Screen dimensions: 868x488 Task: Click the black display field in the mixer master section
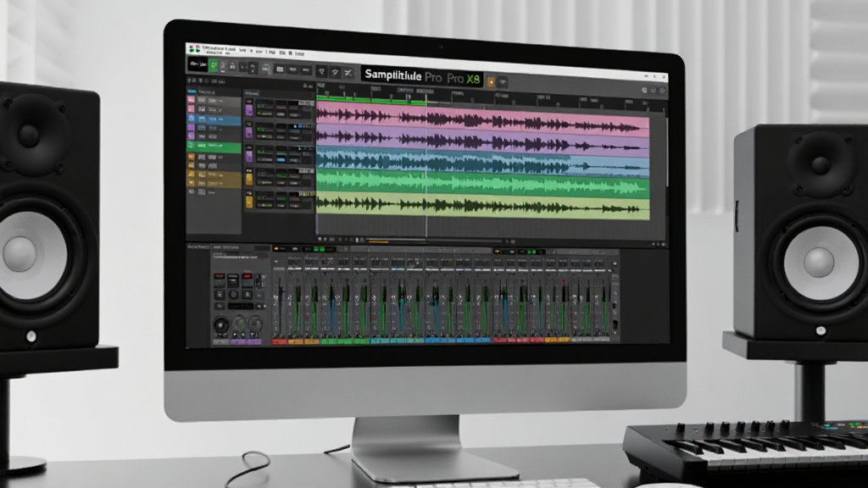click(241, 306)
